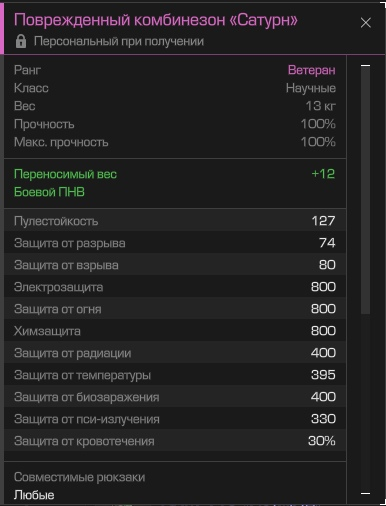Viewport: 386px width, 506px height.
Task: Click the Электрозащита stat row
Action: click(175, 287)
